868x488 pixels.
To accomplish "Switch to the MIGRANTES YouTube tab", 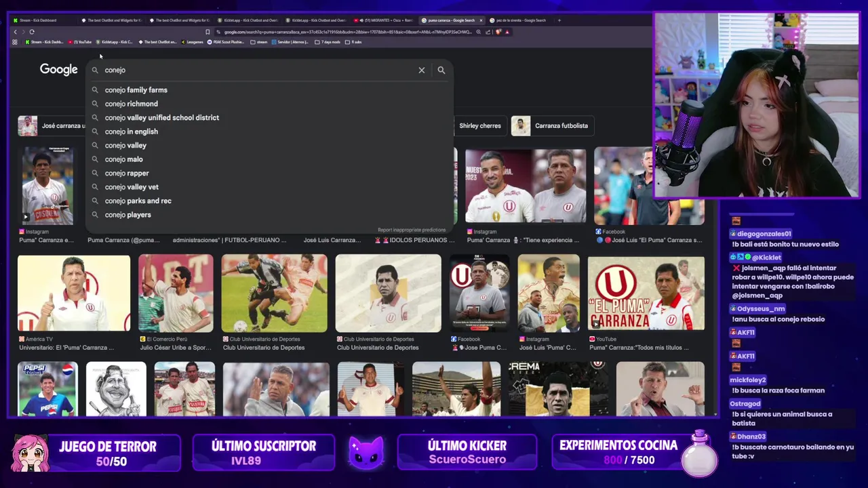I will [382, 20].
